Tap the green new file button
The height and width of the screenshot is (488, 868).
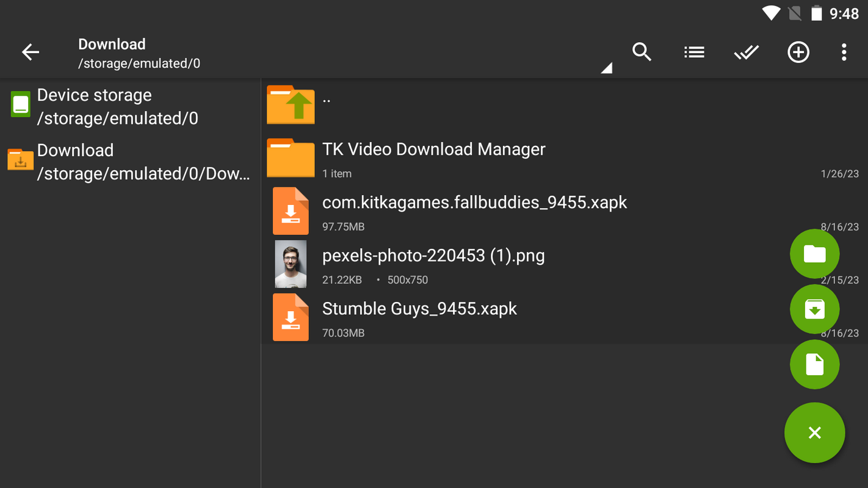[814, 365]
